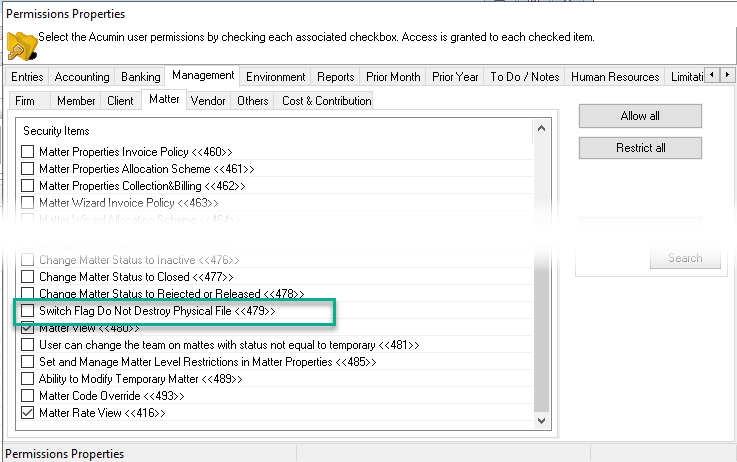Check Set and Manage Matter Level Restrictions 485

pyautogui.click(x=28, y=361)
